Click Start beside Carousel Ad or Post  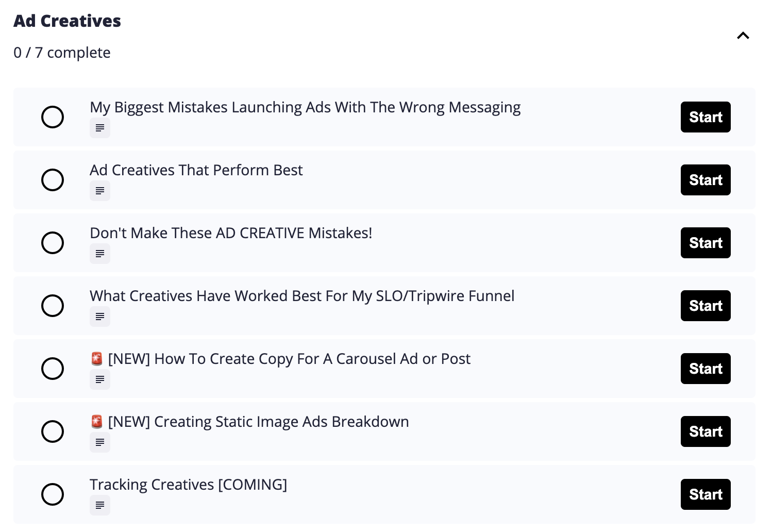coord(705,369)
